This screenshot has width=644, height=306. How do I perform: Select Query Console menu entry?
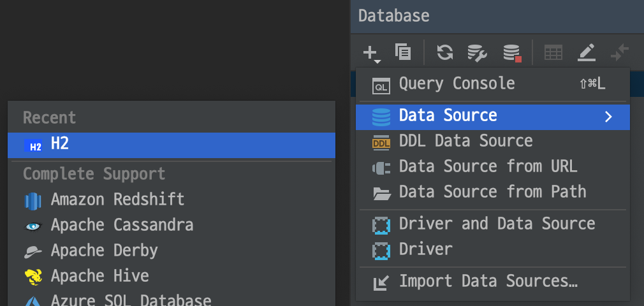pyautogui.click(x=492, y=84)
